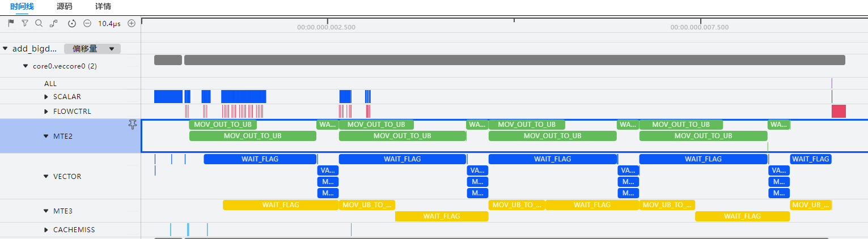Collapse the VECTOR row

coord(46,176)
